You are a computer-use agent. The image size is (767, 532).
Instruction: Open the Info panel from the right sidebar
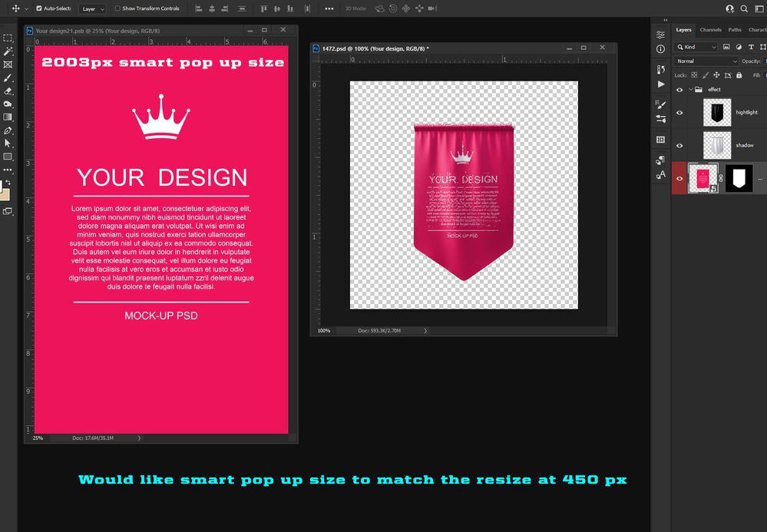click(660, 48)
